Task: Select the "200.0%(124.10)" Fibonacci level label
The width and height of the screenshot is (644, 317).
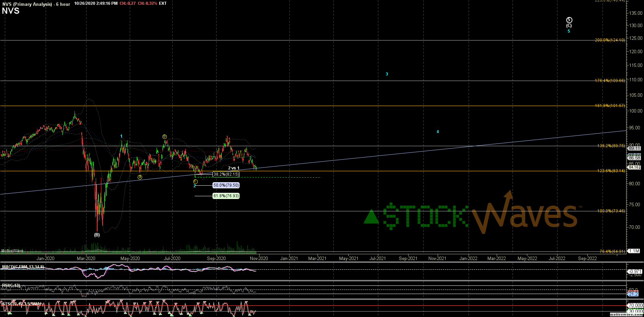Action: click(x=610, y=40)
